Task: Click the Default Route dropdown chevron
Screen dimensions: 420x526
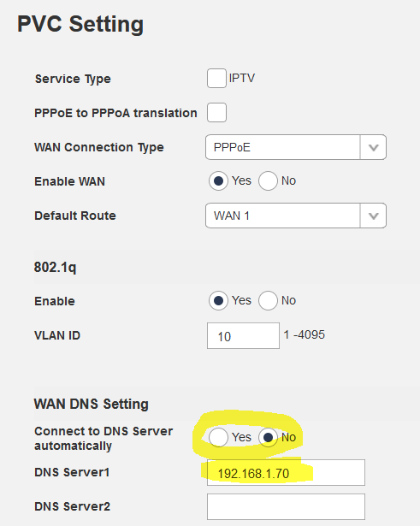Action: pyautogui.click(x=373, y=216)
